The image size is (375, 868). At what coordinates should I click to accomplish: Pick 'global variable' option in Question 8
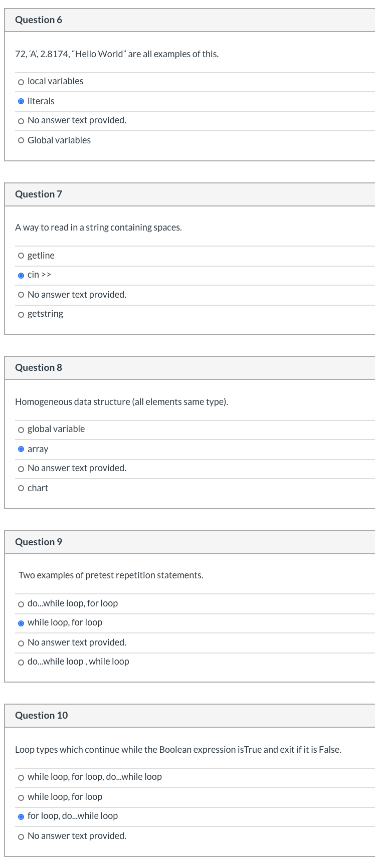pos(21,429)
